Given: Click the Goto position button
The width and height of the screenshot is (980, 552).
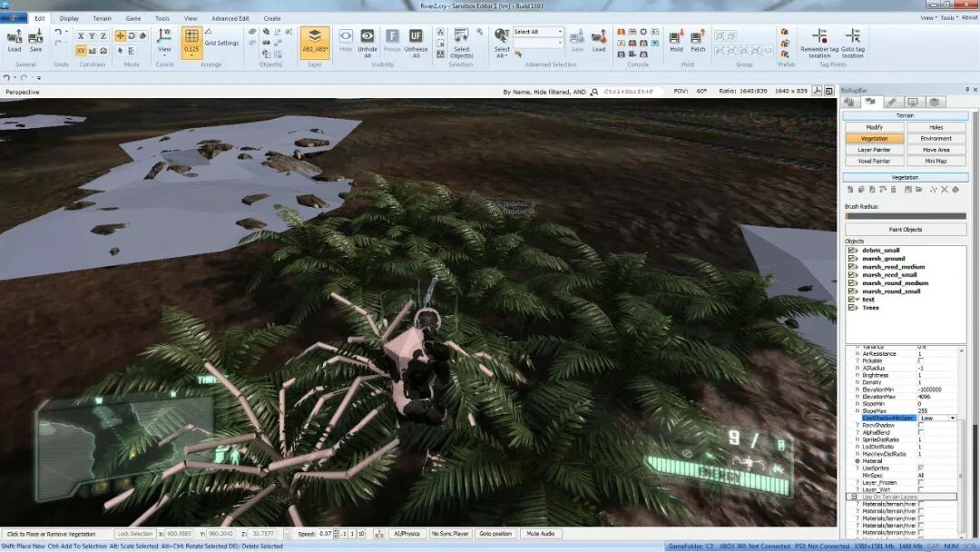Looking at the screenshot, I should click(x=495, y=534).
